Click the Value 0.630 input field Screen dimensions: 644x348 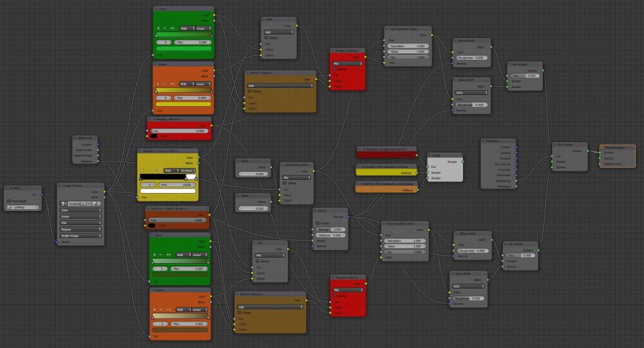point(254,174)
